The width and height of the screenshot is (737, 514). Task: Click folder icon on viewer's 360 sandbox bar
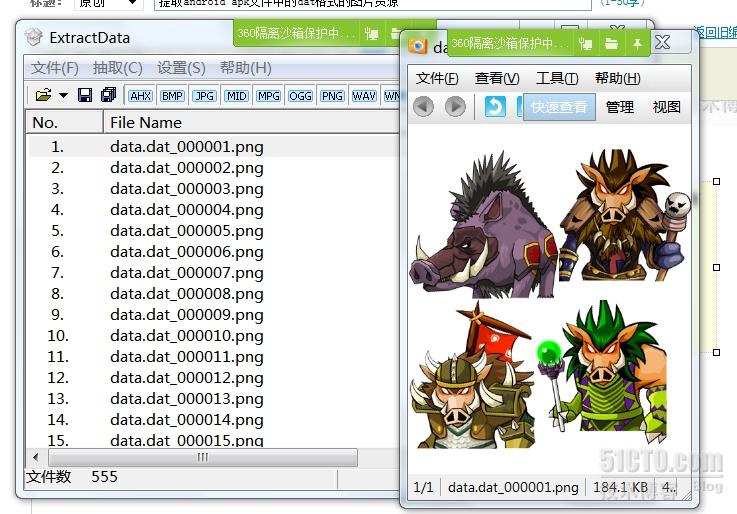click(x=612, y=44)
